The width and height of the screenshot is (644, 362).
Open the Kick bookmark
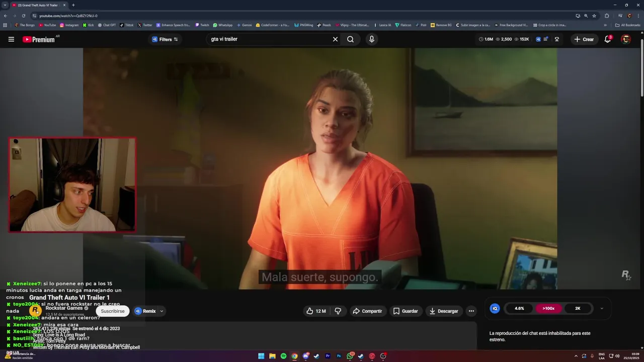[x=88, y=25]
